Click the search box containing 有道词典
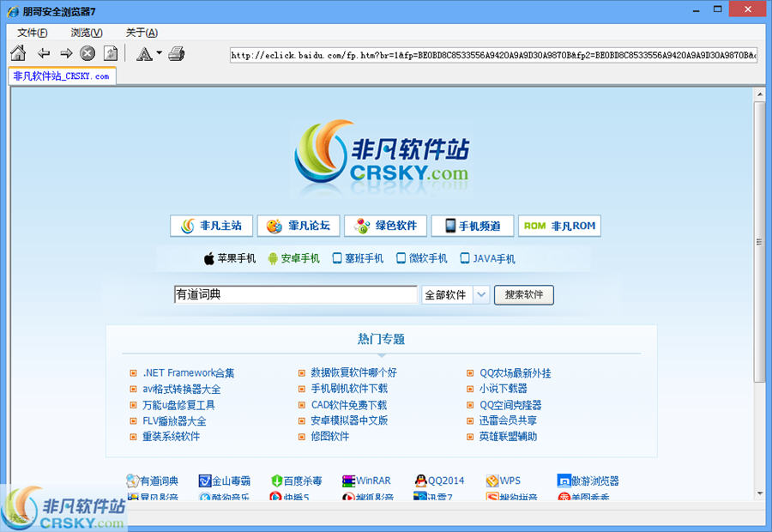The image size is (772, 532). pyautogui.click(x=295, y=294)
